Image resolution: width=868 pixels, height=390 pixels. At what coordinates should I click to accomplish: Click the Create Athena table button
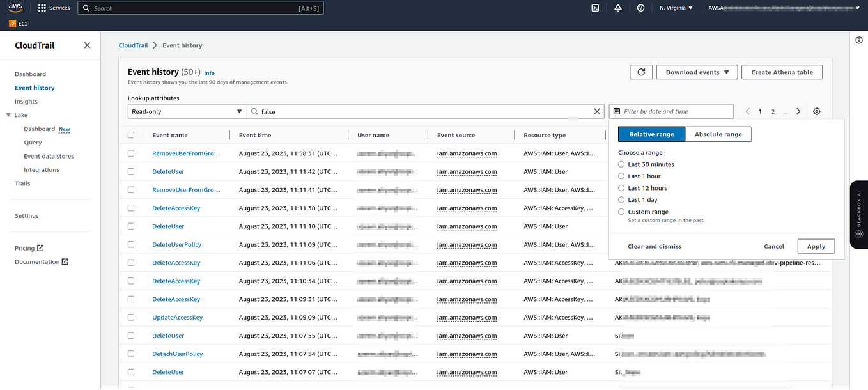pos(781,72)
